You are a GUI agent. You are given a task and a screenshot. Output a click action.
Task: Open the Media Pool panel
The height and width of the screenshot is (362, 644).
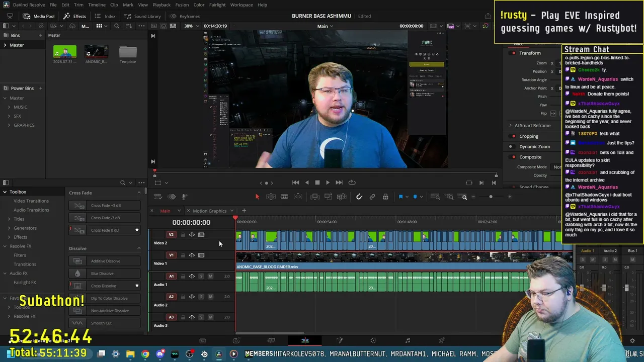pos(39,16)
